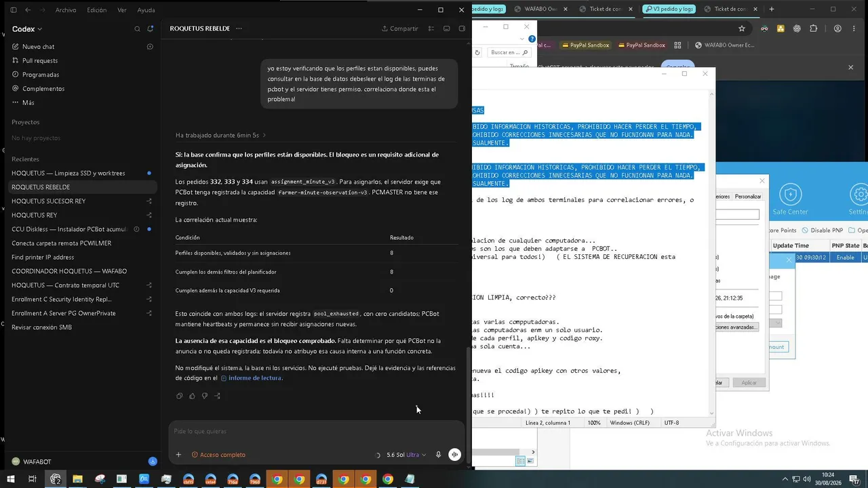
Task: Show hidden system tray icons chevron
Action: click(x=785, y=479)
